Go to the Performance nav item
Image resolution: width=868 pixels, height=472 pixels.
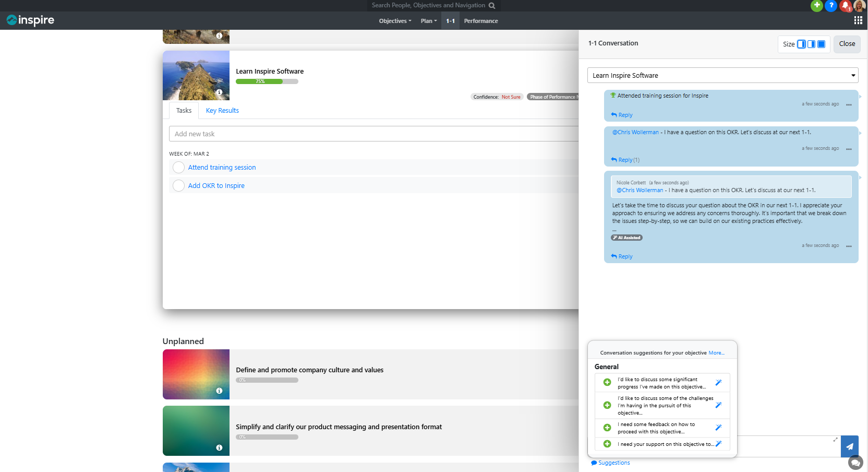pyautogui.click(x=481, y=21)
